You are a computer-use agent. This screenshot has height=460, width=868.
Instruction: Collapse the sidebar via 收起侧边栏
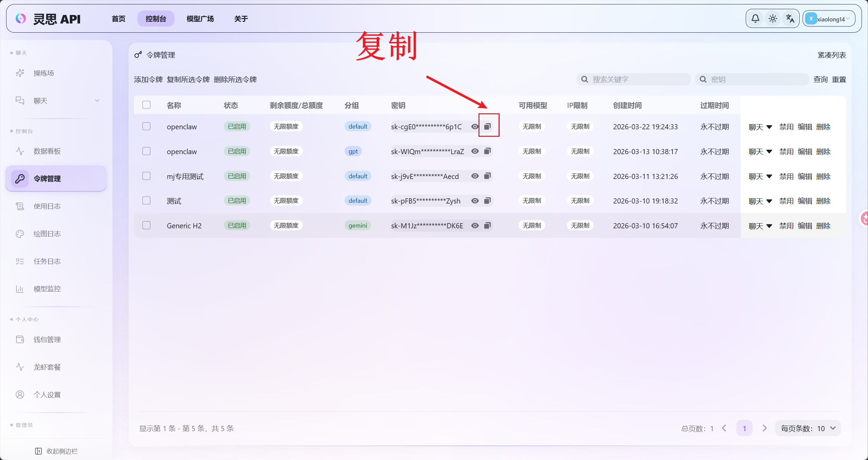[57, 451]
